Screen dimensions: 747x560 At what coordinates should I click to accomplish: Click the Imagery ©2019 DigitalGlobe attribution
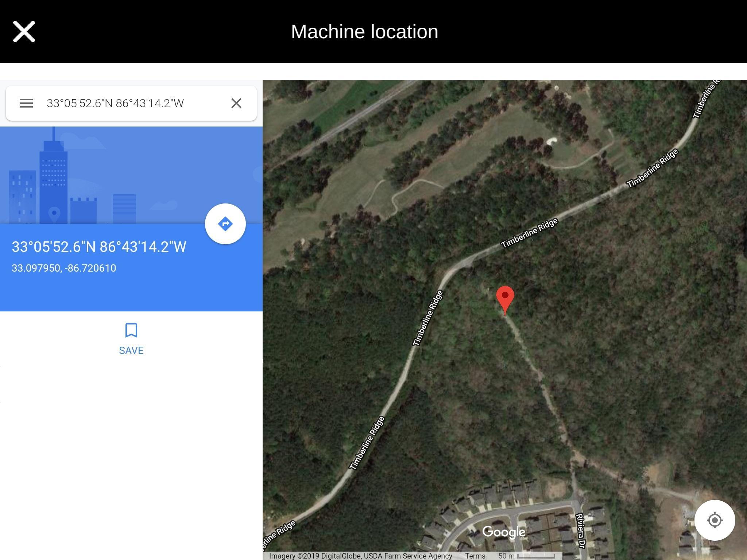pyautogui.click(x=361, y=556)
